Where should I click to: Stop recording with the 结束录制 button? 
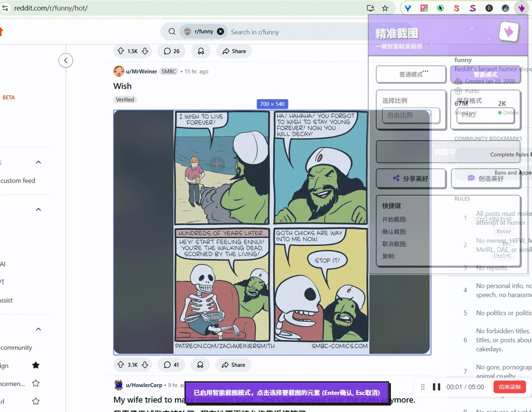510,387
